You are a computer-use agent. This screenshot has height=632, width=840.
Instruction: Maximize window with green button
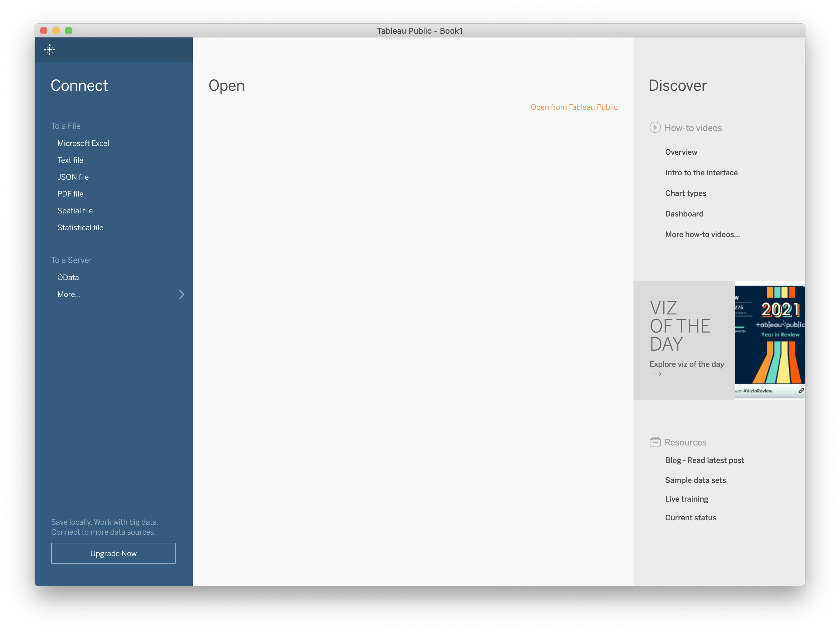(69, 31)
